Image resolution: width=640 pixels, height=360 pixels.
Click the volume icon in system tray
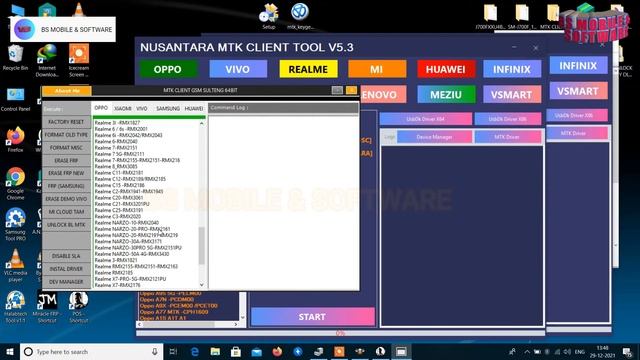[x=567, y=351]
